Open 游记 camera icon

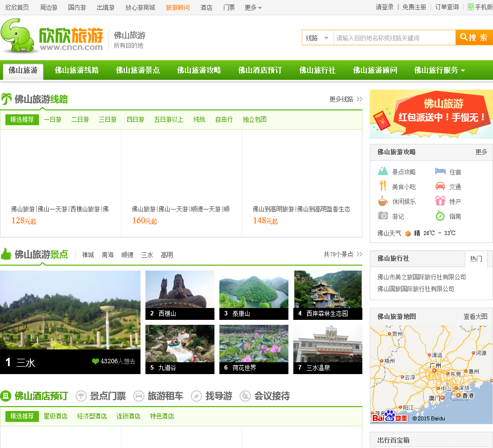click(383, 216)
